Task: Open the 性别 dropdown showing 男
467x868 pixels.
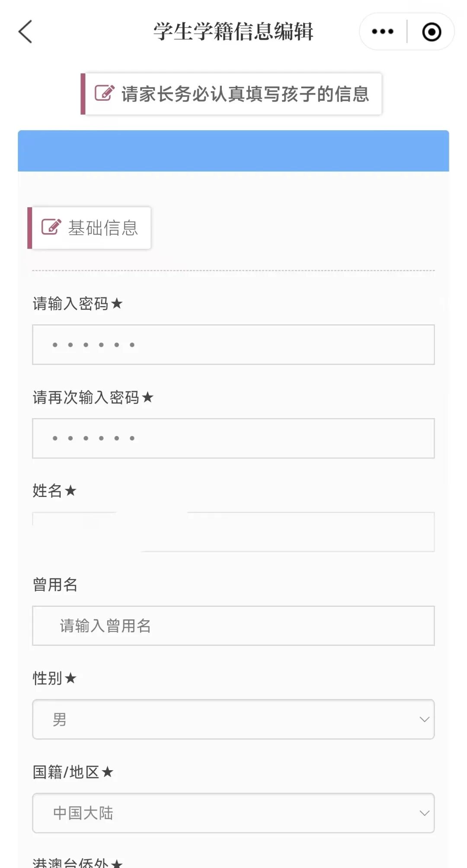Action: pyautogui.click(x=233, y=719)
